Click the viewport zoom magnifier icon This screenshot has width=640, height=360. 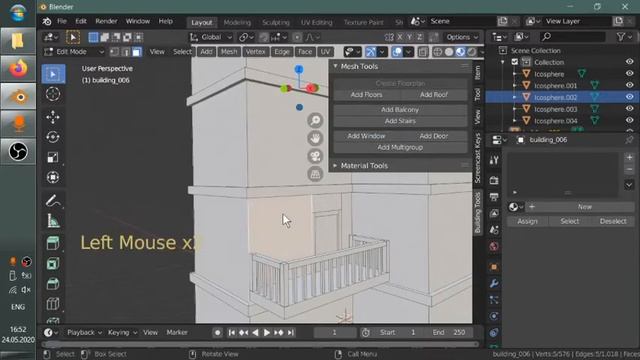315,120
